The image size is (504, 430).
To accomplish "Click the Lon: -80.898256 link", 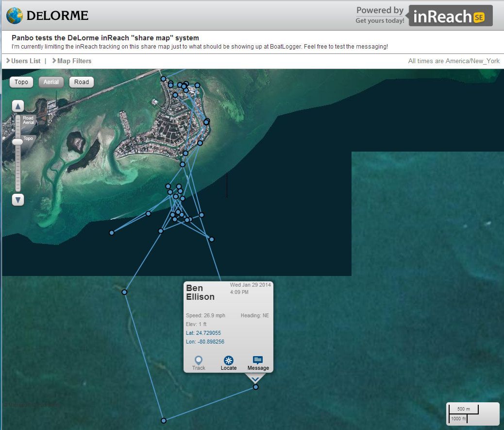I will (x=205, y=342).
